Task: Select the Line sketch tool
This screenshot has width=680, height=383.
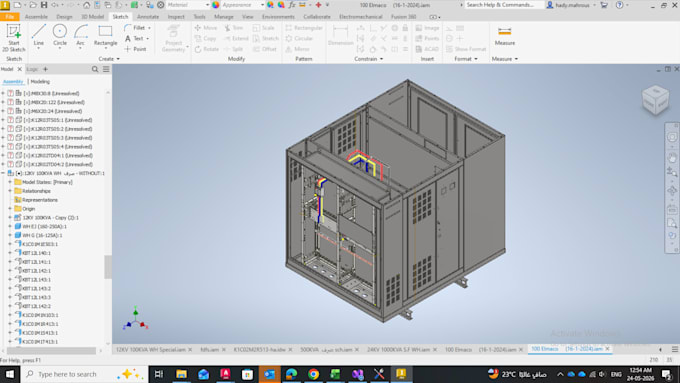Action: pyautogui.click(x=39, y=35)
